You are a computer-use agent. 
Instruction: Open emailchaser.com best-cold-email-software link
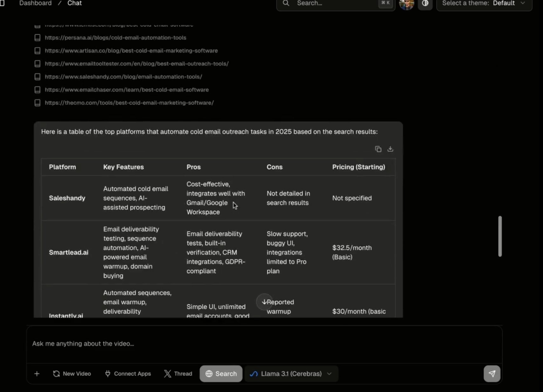point(127,90)
